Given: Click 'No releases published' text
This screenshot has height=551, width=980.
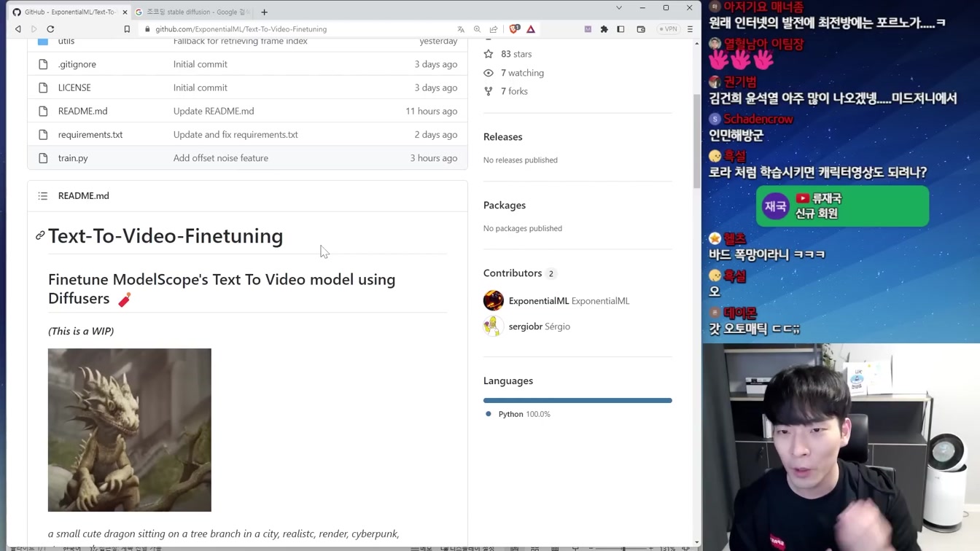Looking at the screenshot, I should point(521,160).
